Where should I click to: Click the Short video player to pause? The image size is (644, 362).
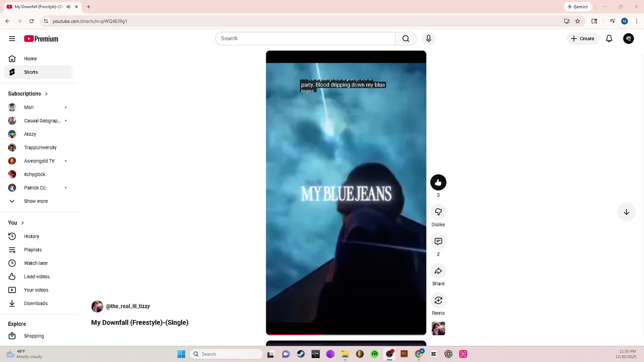346,193
